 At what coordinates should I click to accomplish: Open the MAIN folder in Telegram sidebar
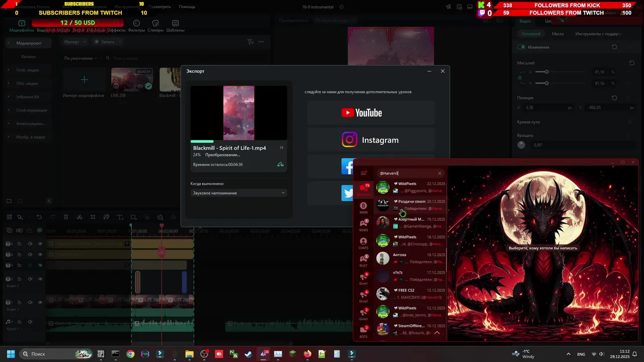click(x=363, y=208)
